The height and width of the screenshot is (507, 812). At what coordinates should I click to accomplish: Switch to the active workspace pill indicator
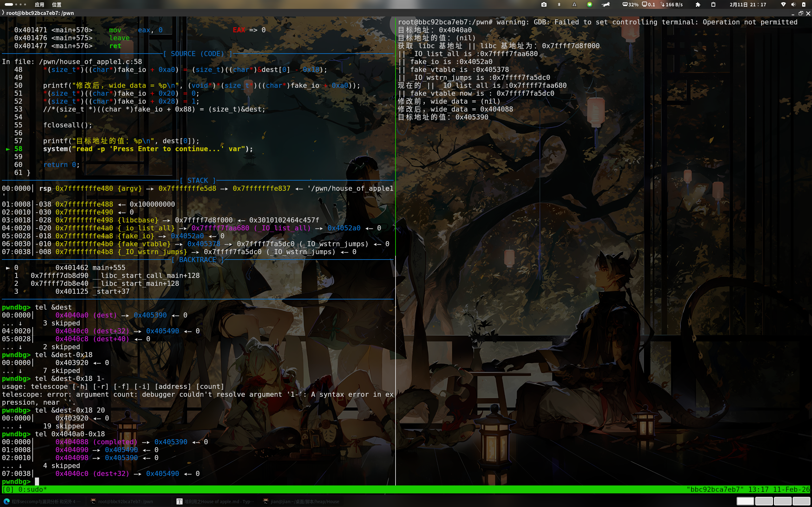pos(9,4)
